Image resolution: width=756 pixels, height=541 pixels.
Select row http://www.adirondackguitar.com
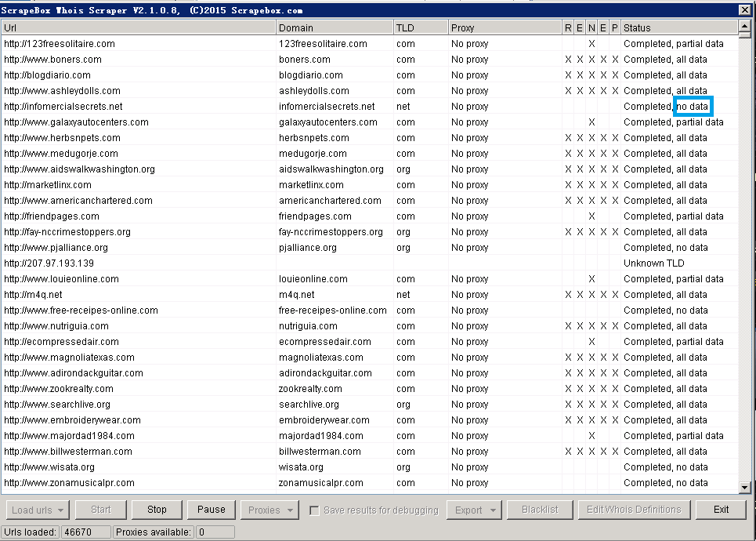[x=369, y=373]
